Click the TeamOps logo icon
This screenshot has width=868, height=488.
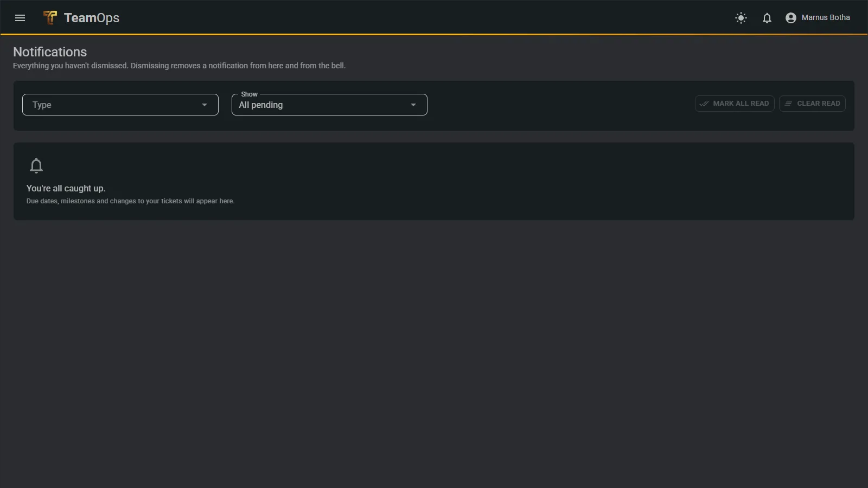(x=50, y=18)
